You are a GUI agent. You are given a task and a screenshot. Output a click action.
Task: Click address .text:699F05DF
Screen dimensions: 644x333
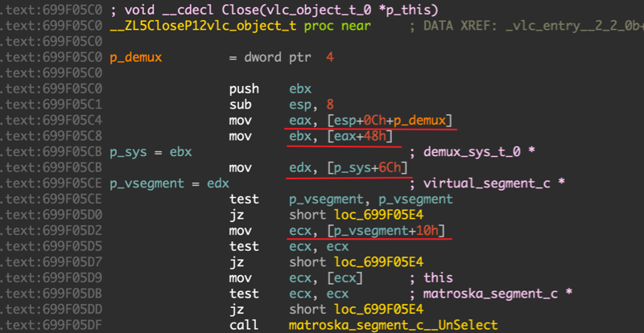pyautogui.click(x=51, y=326)
